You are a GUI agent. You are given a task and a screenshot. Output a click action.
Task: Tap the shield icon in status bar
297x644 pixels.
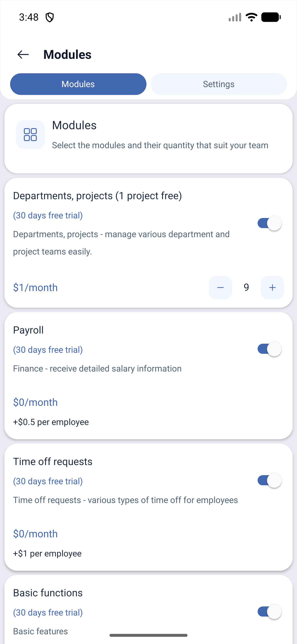[x=50, y=18]
